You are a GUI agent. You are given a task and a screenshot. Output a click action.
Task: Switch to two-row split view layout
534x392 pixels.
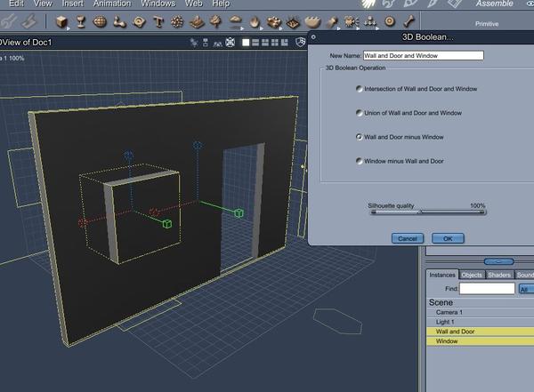(x=255, y=43)
